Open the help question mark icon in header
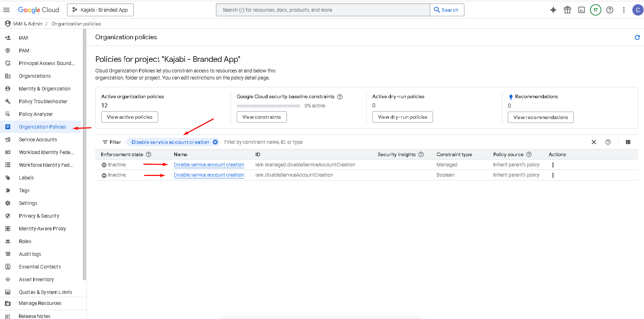The height and width of the screenshot is (319, 644). tap(610, 10)
